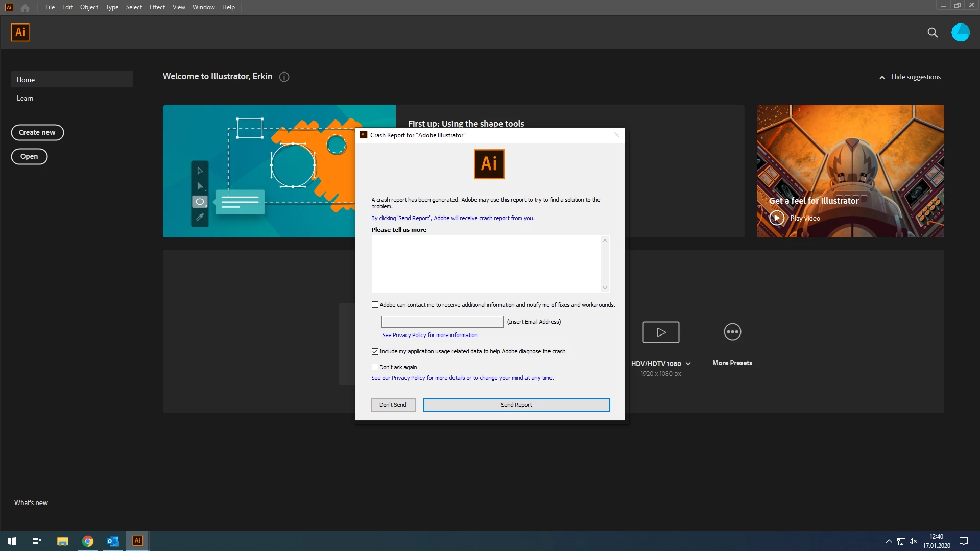Open the user profile avatar
Screen dimensions: 980x551
960,32
